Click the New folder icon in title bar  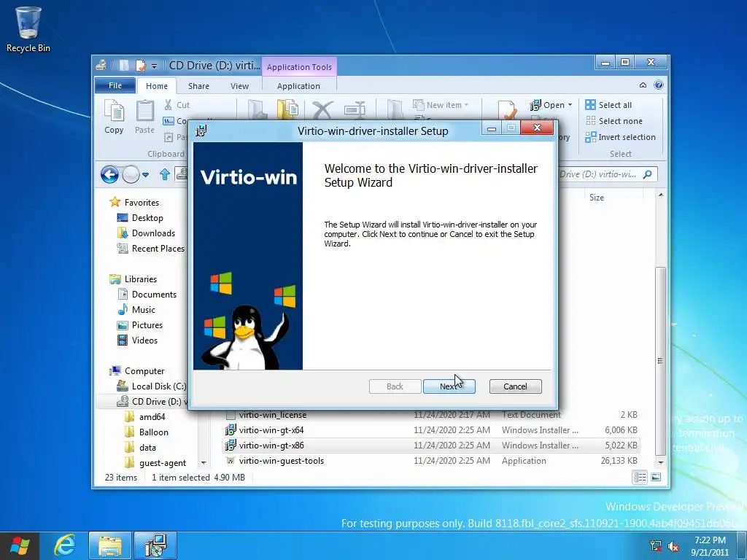[x=124, y=65]
